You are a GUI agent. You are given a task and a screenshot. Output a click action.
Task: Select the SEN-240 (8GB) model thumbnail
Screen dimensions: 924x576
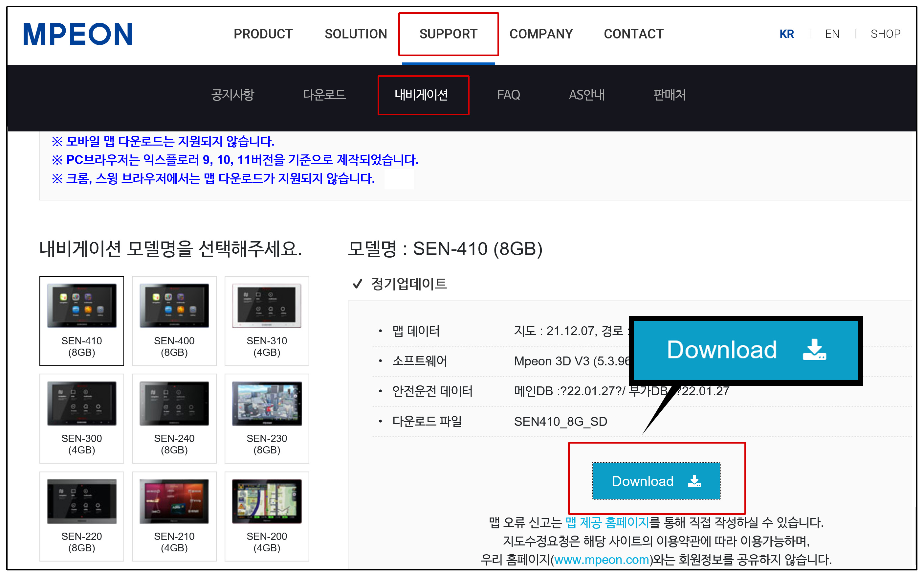174,418
